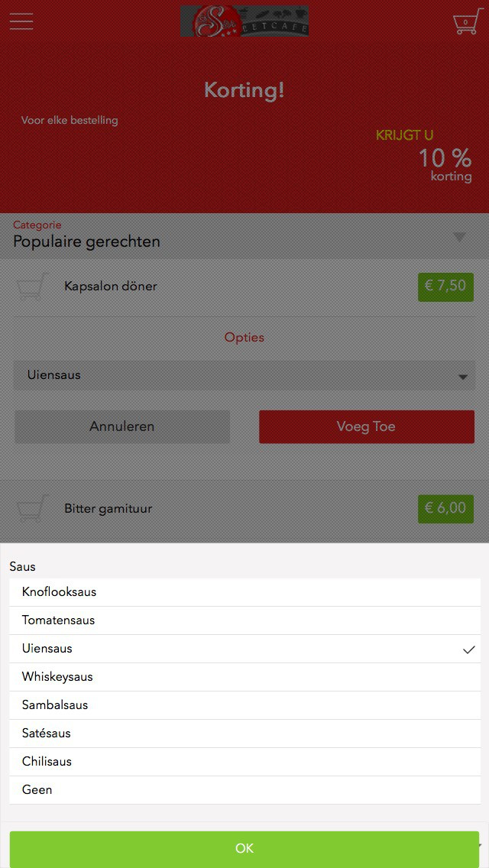
Task: Pick Whiskeysaus from the list
Action: 244,677
